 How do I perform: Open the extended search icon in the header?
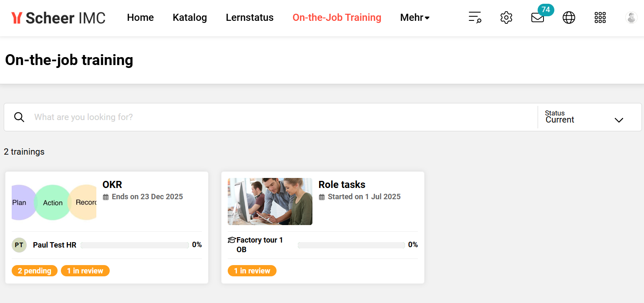click(475, 18)
